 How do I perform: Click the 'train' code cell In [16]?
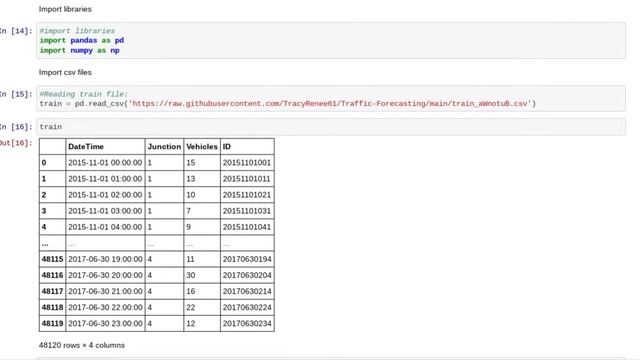pos(331,127)
